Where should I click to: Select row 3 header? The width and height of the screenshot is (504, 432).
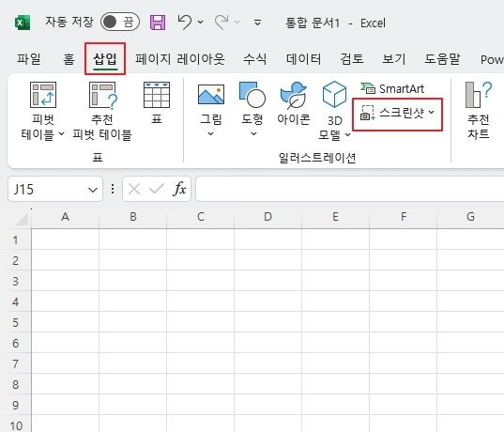click(15, 281)
